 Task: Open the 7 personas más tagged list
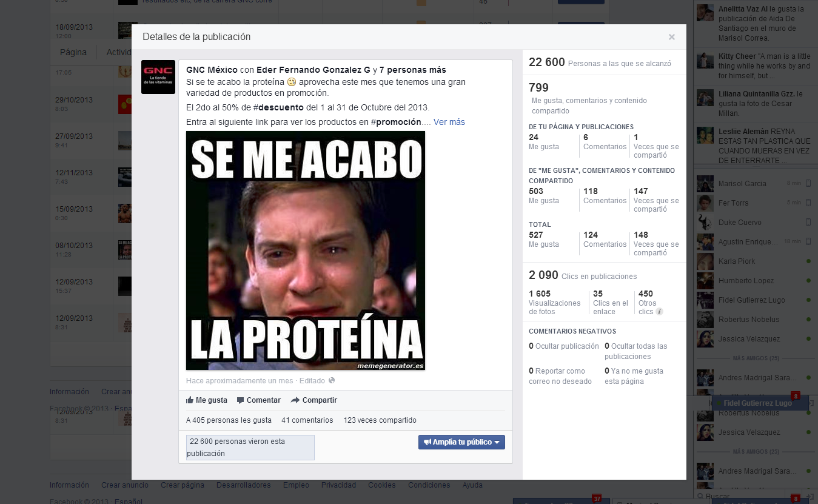tap(412, 70)
